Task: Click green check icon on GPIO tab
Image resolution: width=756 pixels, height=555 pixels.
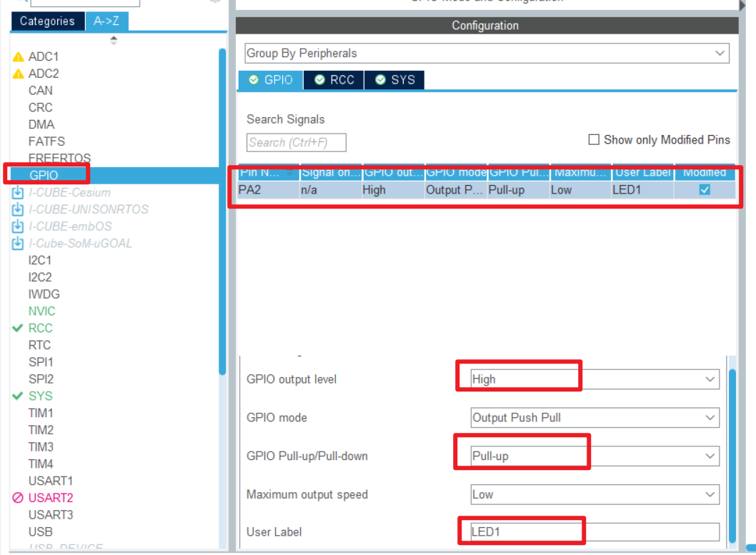Action: (x=254, y=79)
